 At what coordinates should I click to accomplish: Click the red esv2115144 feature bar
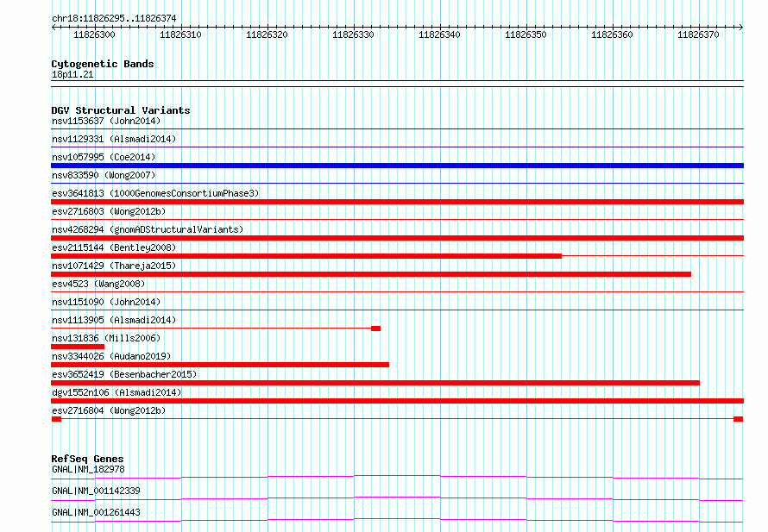(x=306, y=256)
